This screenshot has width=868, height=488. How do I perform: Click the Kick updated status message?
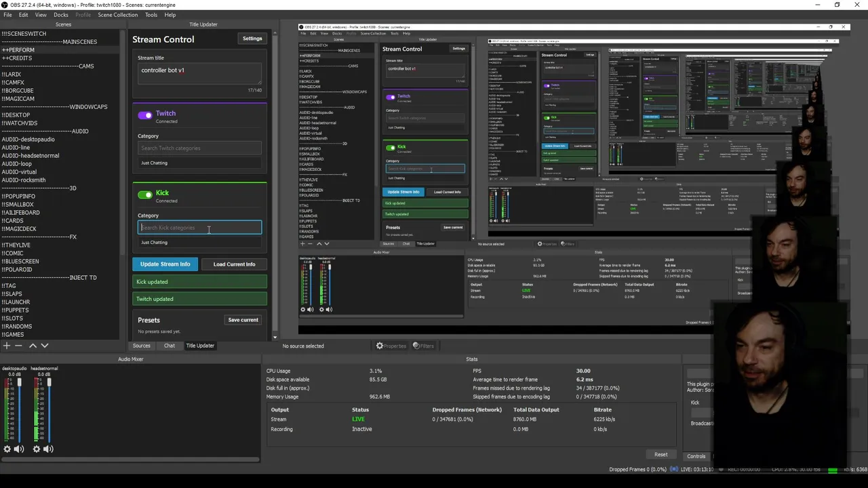point(200,282)
